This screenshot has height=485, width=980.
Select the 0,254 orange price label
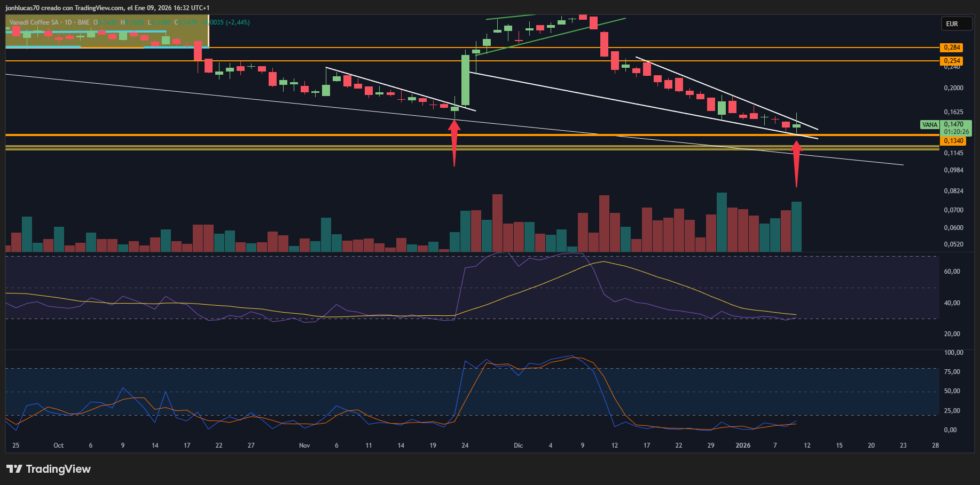tap(952, 61)
